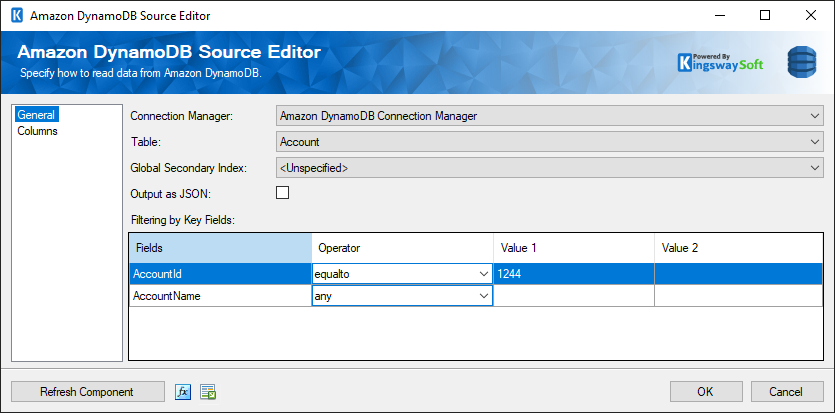This screenshot has height=413, width=835.
Task: Select the General page
Action: click(x=36, y=114)
